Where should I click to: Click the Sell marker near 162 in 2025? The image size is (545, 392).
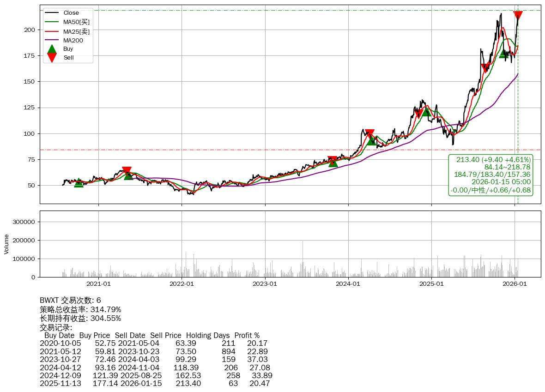click(x=485, y=68)
